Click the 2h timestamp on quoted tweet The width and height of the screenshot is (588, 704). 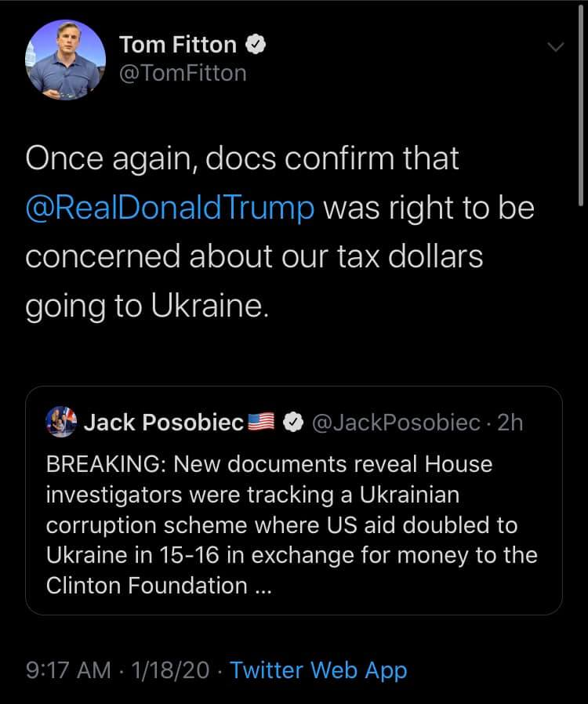pyautogui.click(x=510, y=423)
